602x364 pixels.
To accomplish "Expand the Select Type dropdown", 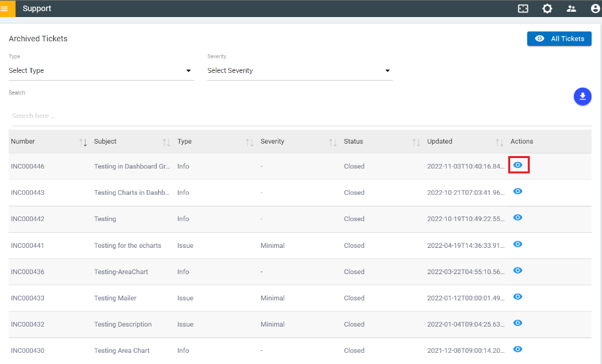I will [101, 71].
